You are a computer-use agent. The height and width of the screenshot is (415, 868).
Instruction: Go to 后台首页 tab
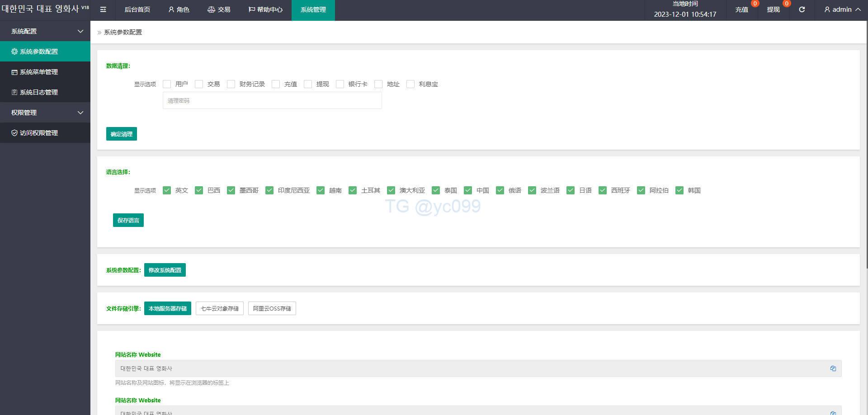137,9
